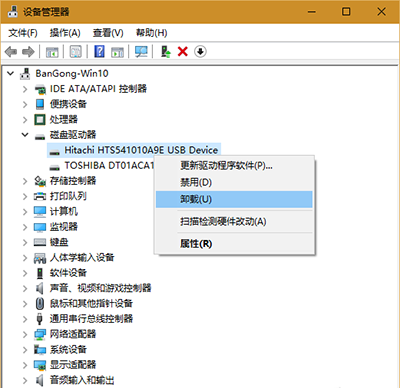Expand the 便携设备 node
This screenshot has height=388, width=400.
point(25,104)
